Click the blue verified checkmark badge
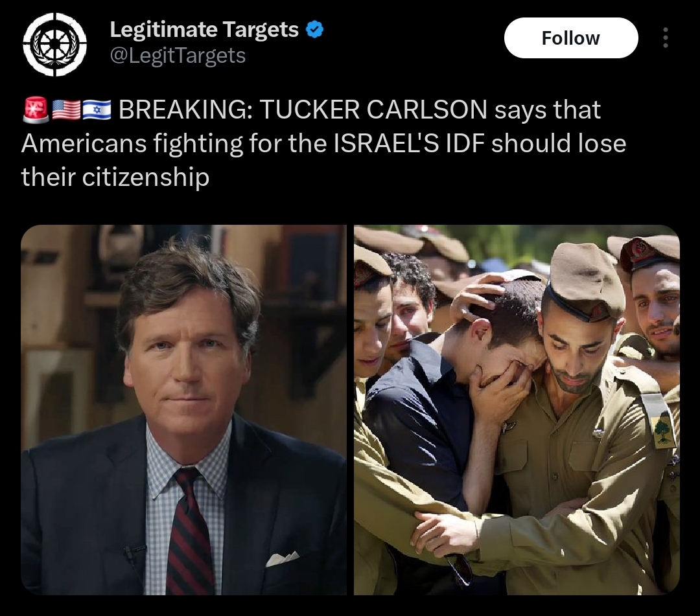 (x=315, y=29)
